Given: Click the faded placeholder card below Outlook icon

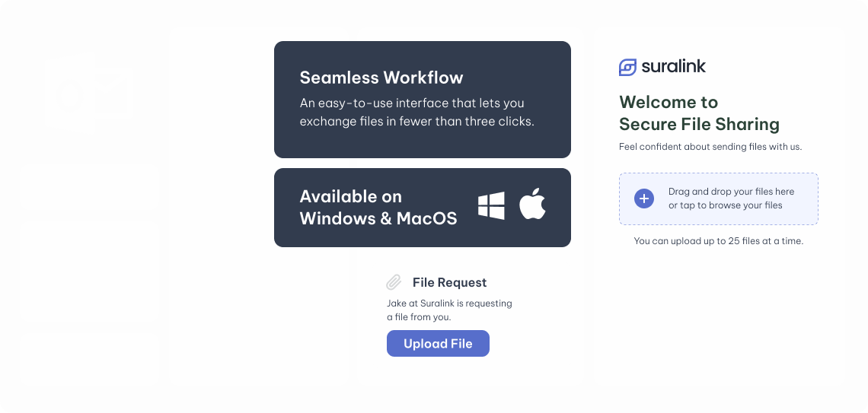Looking at the screenshot, I should (x=89, y=187).
